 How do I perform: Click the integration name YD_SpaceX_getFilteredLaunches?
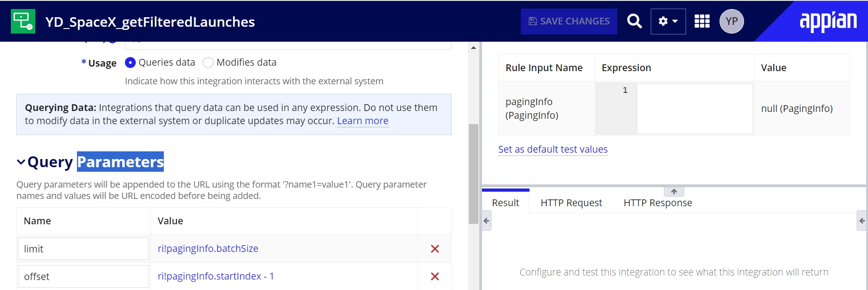pyautogui.click(x=150, y=22)
